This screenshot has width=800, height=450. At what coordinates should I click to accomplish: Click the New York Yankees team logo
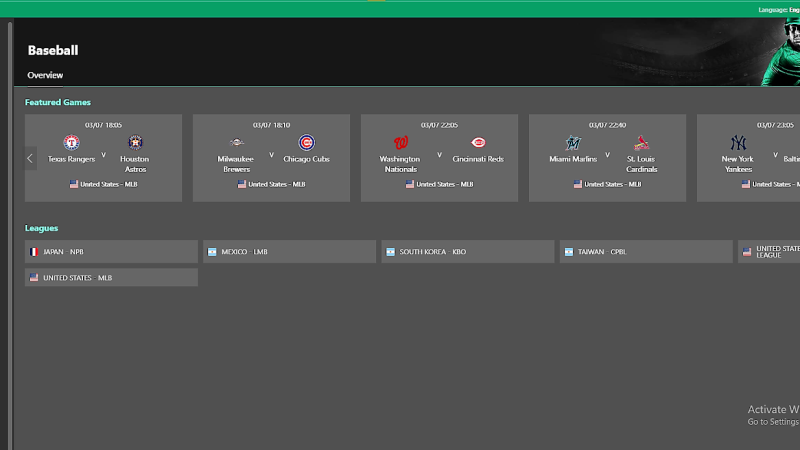(738, 142)
